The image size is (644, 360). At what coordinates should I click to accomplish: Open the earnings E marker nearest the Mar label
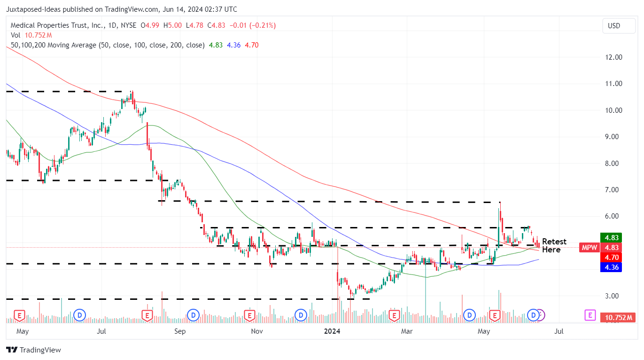pyautogui.click(x=394, y=315)
